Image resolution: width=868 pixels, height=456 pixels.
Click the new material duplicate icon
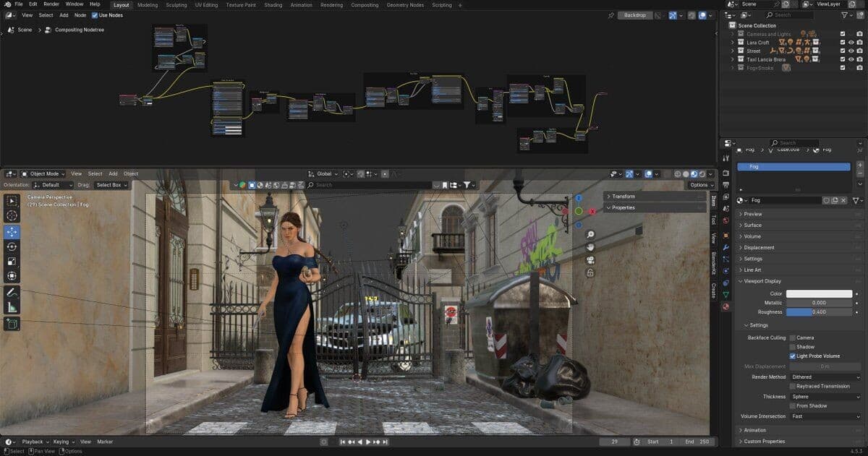pyautogui.click(x=835, y=200)
